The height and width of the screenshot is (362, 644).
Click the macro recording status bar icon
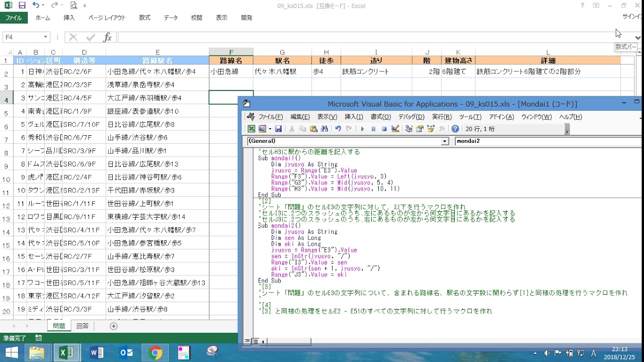(39, 338)
